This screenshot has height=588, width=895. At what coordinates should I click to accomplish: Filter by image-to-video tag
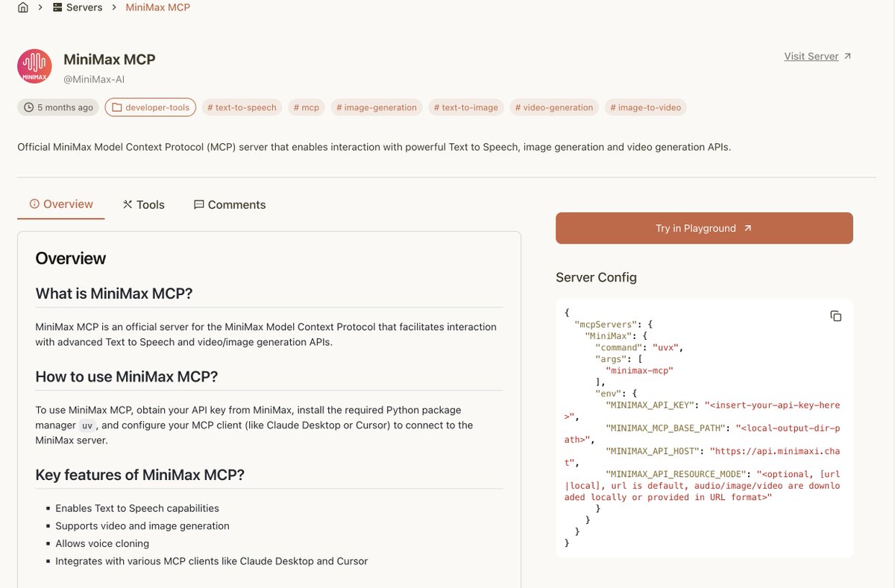coord(646,107)
